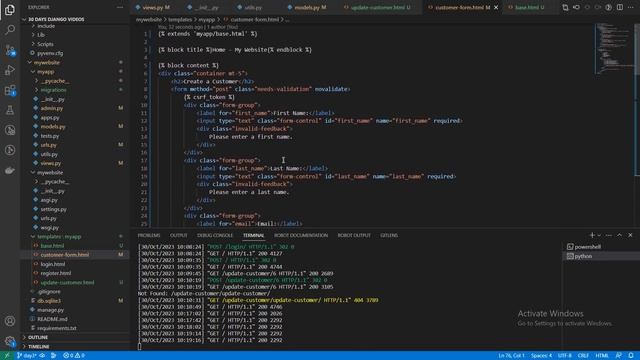Open requirements.txt in the explorer

[56, 328]
